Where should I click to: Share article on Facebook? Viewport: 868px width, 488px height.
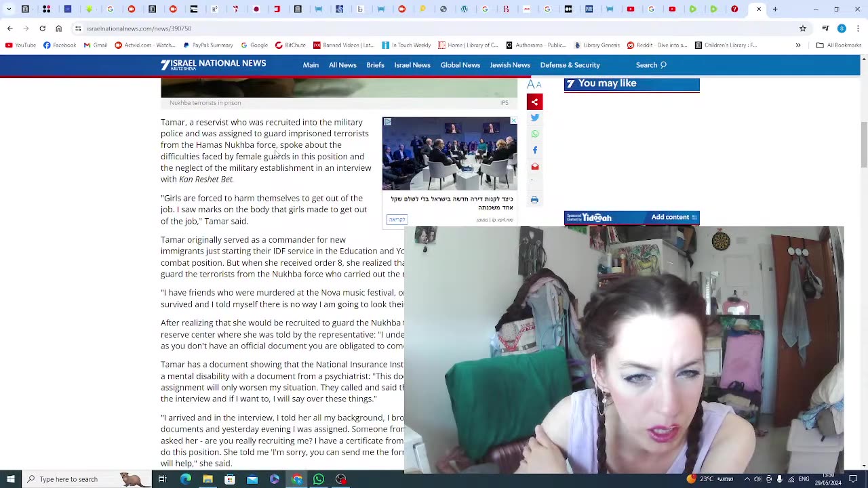[534, 150]
